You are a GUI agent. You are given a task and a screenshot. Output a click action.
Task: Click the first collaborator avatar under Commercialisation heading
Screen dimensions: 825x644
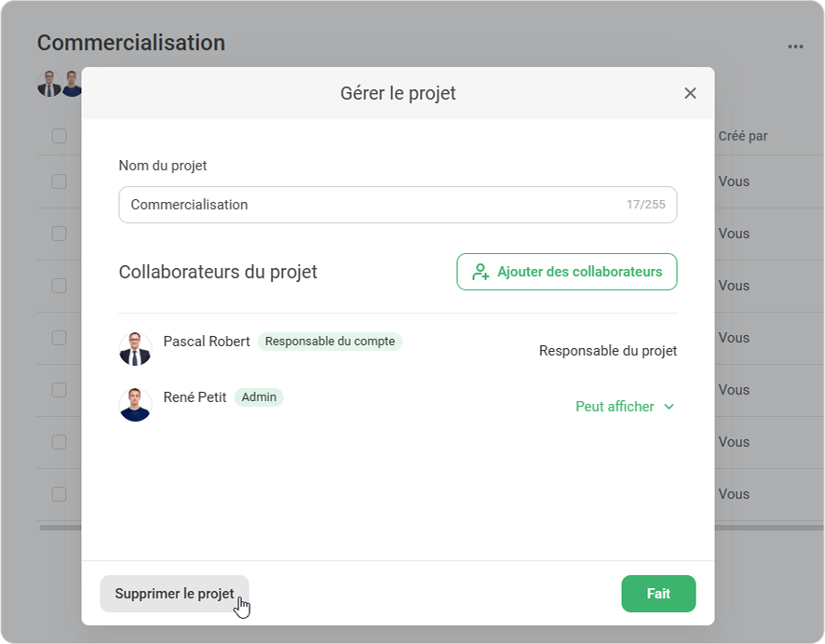(x=48, y=85)
